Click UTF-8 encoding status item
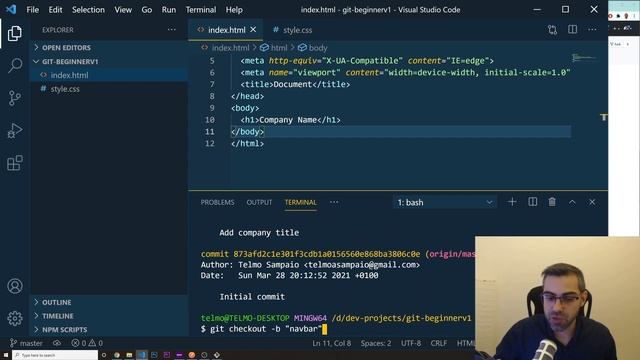The image size is (640, 360). [411, 343]
